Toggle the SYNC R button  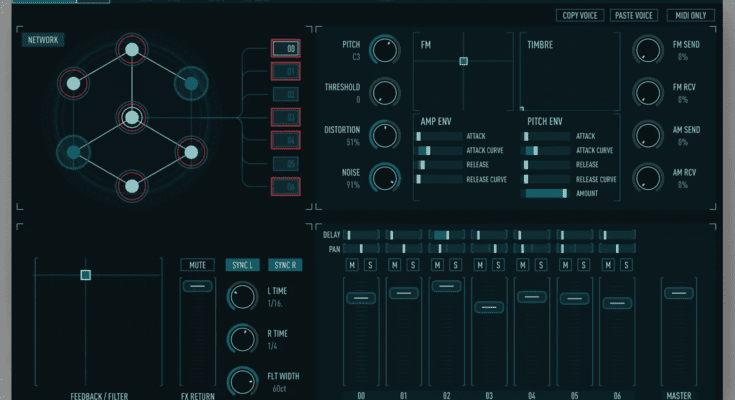click(285, 265)
